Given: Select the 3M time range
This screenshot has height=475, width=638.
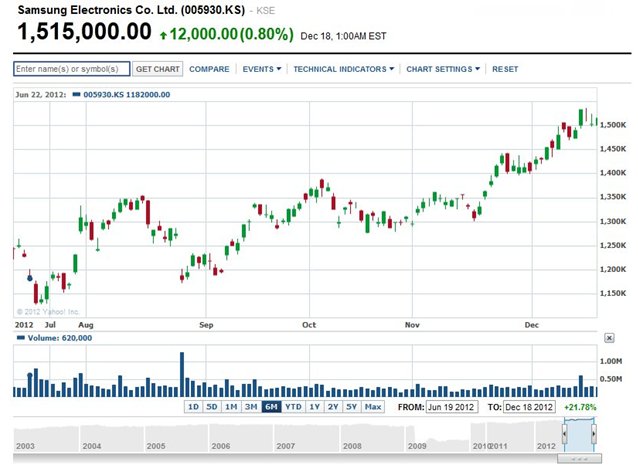Looking at the screenshot, I should 251,407.
